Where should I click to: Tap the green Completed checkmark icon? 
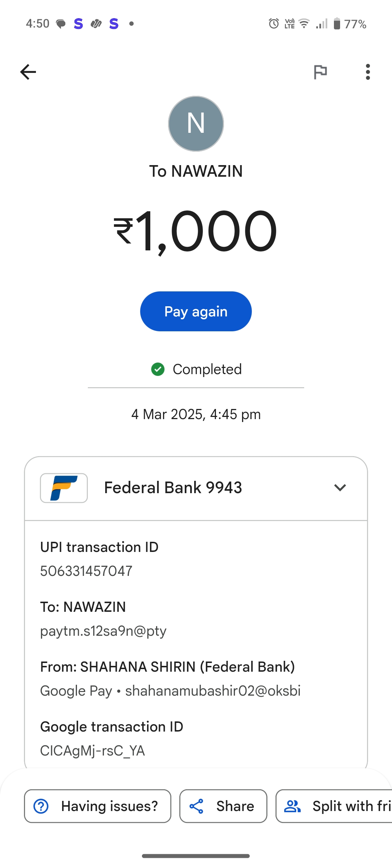coord(158,369)
